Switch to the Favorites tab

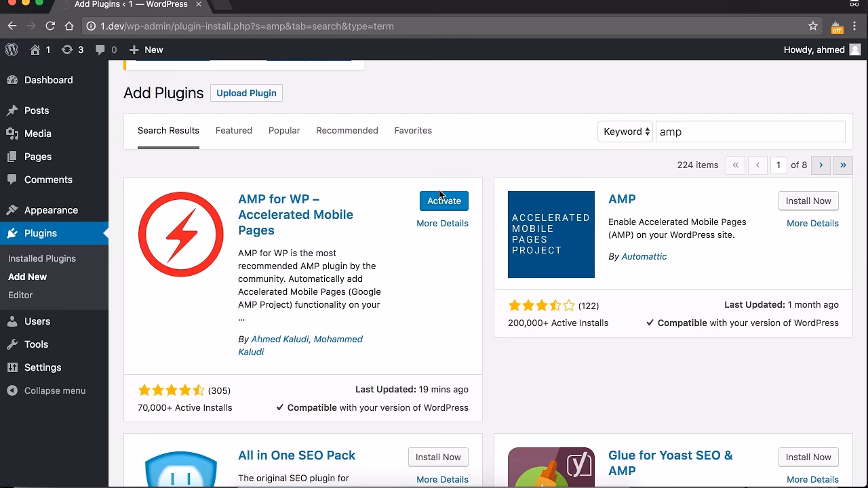click(413, 130)
